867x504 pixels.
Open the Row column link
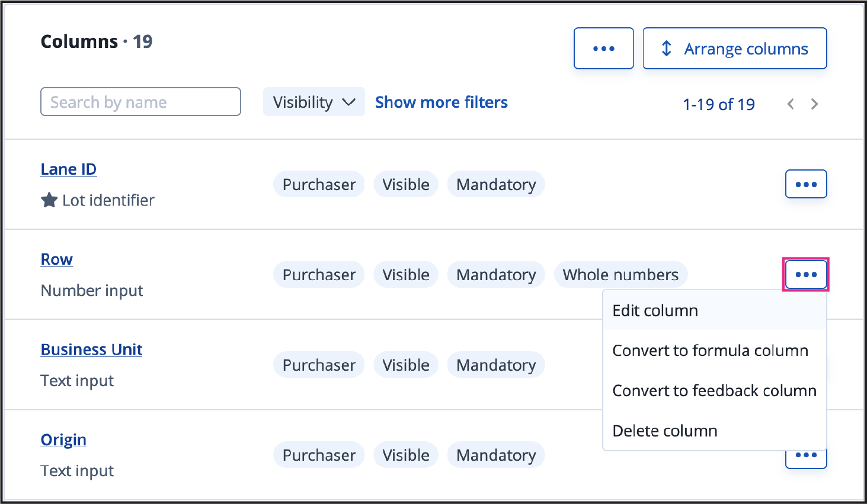pyautogui.click(x=57, y=259)
